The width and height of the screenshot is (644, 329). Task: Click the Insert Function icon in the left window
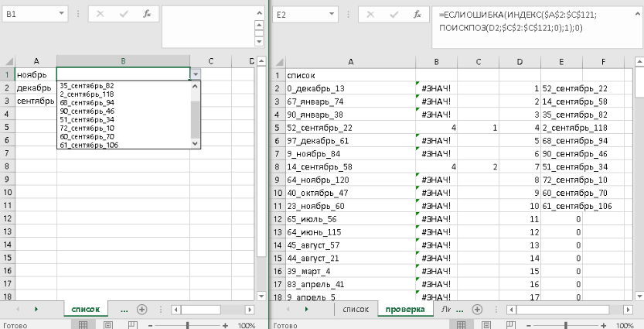click(146, 15)
